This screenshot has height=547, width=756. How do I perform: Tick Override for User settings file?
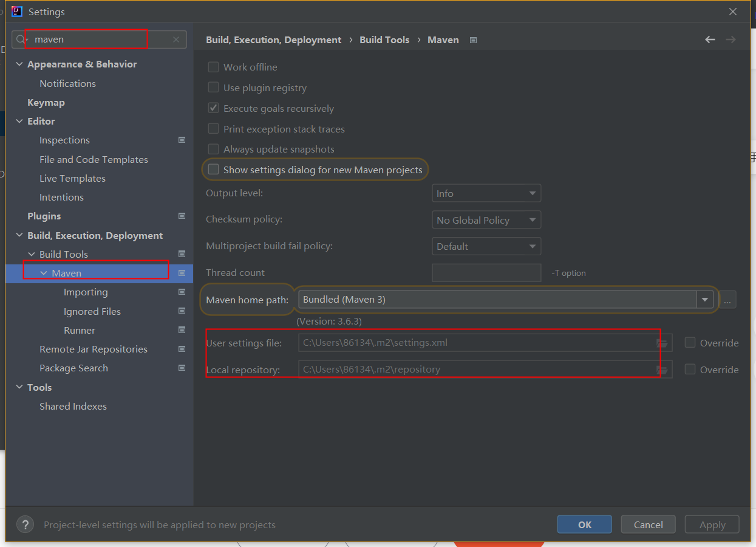[x=690, y=343]
